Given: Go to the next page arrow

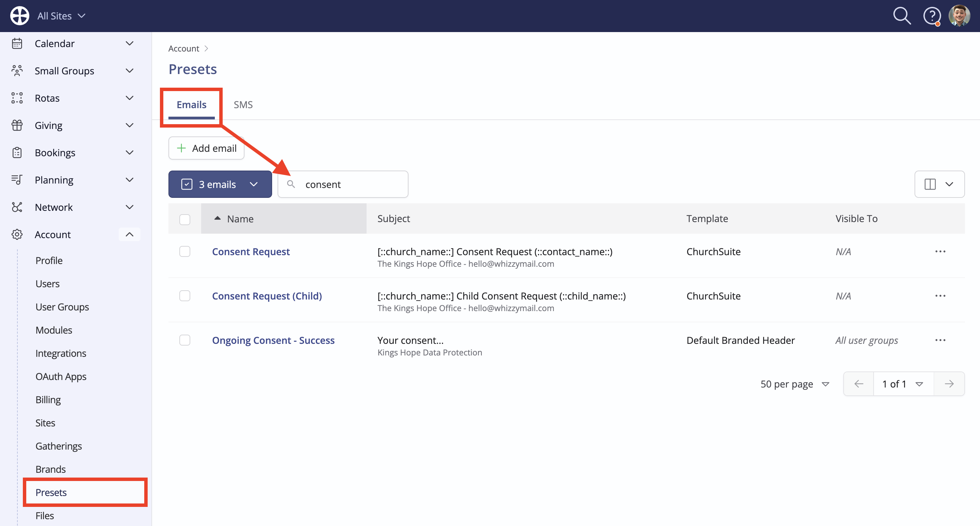Looking at the screenshot, I should (949, 384).
